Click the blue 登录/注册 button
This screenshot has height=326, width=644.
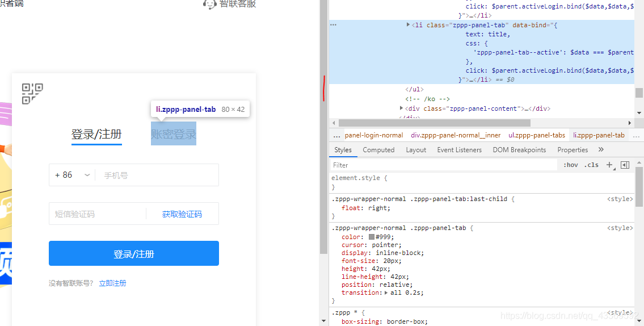[134, 253]
